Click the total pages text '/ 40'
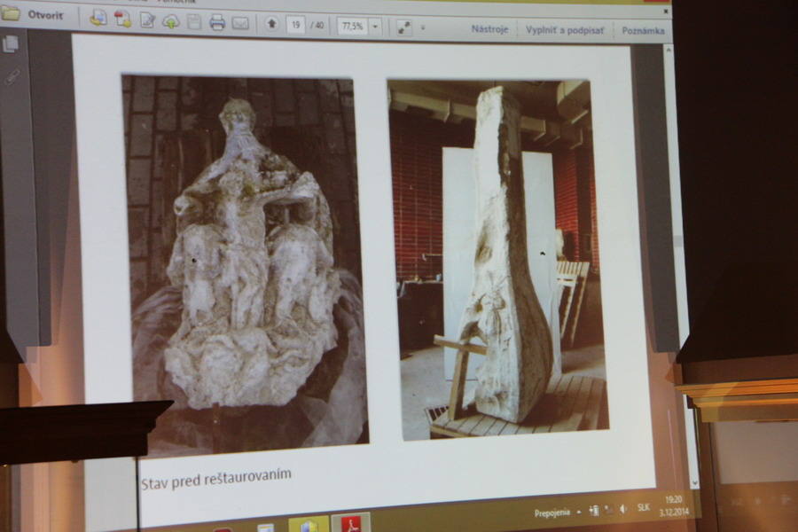The image size is (798, 532). point(317,25)
